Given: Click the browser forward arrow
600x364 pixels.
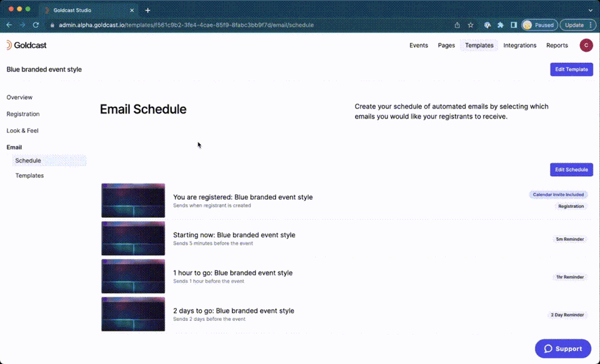Looking at the screenshot, I should [x=22, y=25].
